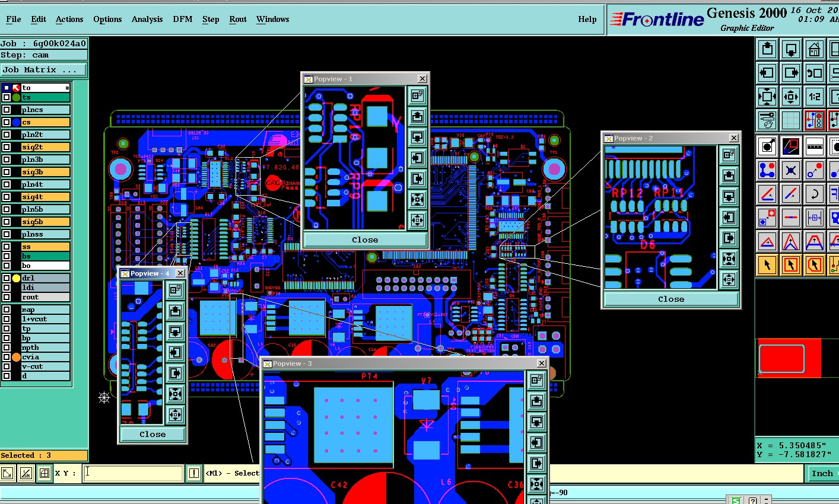Click the zoom out shrink icon

(x=791, y=97)
